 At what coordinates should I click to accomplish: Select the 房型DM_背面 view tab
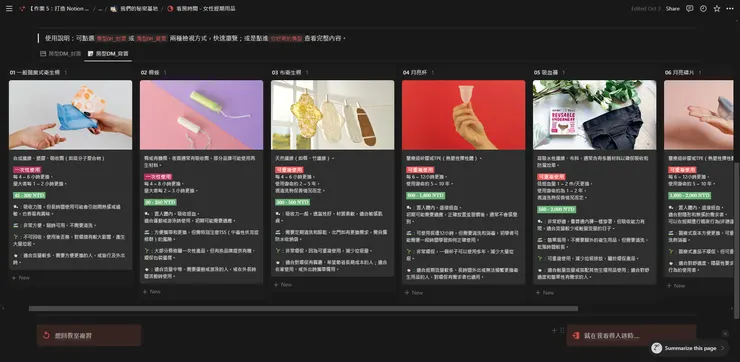pos(108,54)
